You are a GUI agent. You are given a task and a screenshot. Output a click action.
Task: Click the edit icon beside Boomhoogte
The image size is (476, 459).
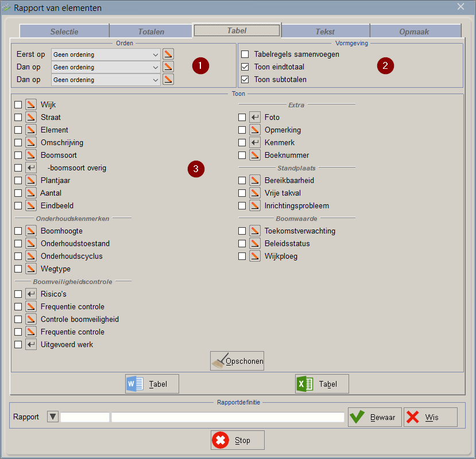pos(31,231)
